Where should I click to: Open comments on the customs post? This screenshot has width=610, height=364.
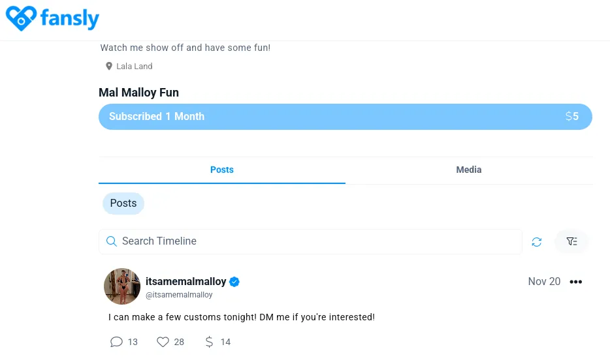pos(117,342)
